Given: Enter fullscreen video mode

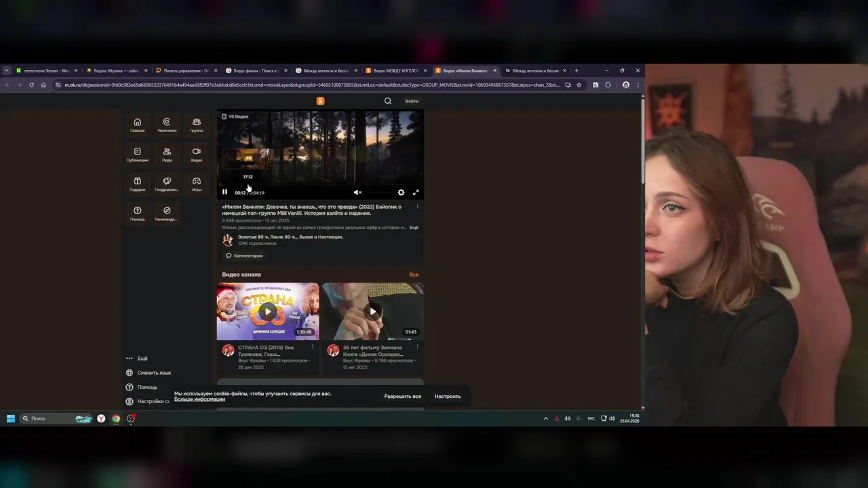Looking at the screenshot, I should coord(416,192).
